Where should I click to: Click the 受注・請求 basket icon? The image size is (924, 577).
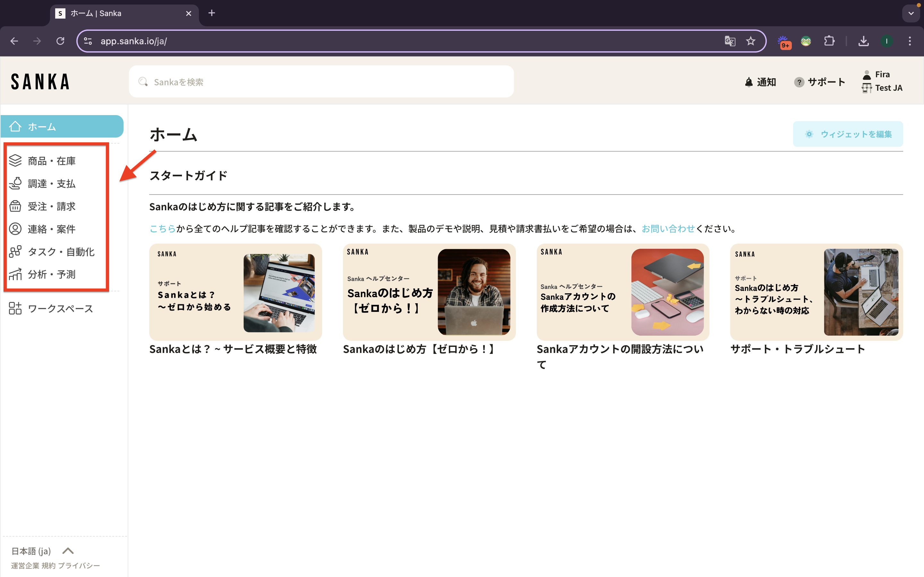point(15,206)
